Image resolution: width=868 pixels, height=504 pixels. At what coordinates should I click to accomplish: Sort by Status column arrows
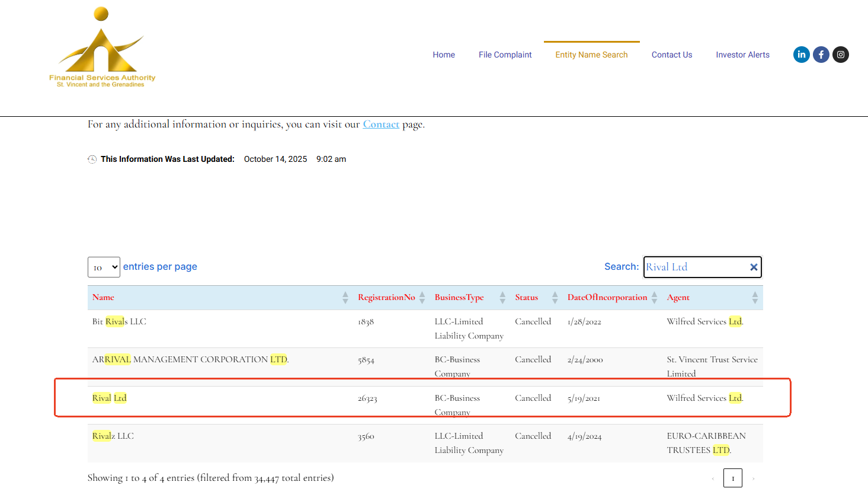555,298
